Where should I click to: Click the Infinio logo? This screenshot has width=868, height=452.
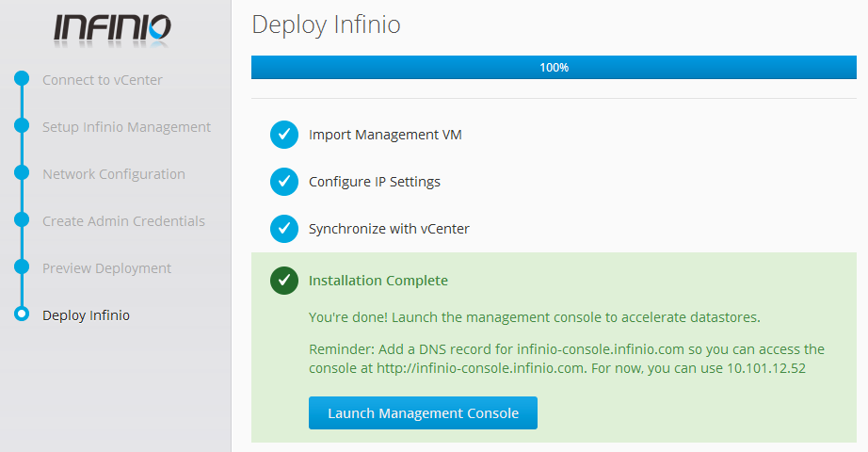point(112,29)
